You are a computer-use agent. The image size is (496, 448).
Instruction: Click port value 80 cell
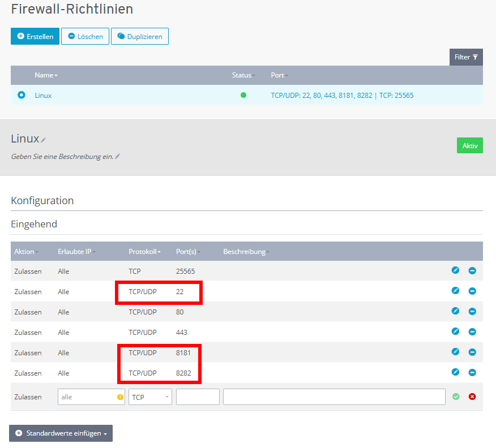coord(179,312)
